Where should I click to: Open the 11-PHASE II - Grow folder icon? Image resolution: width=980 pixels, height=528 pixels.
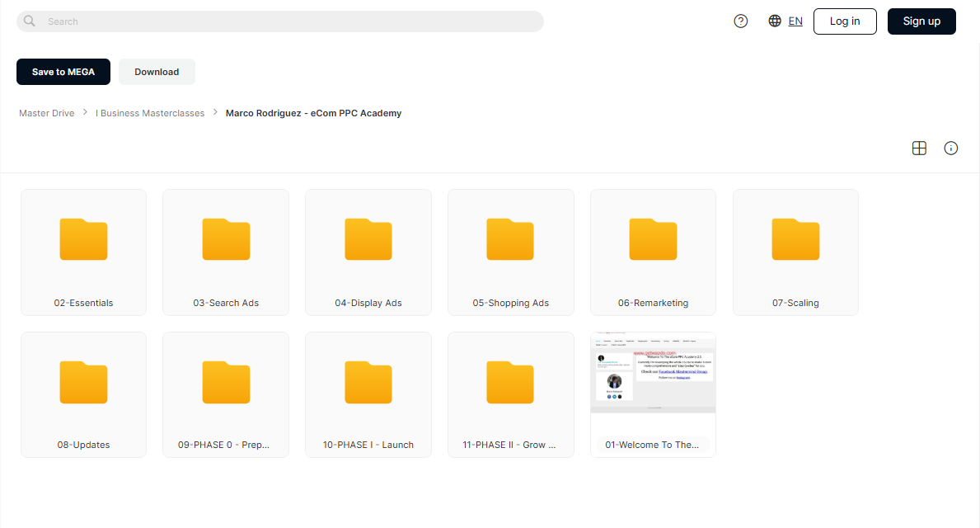[x=510, y=382]
